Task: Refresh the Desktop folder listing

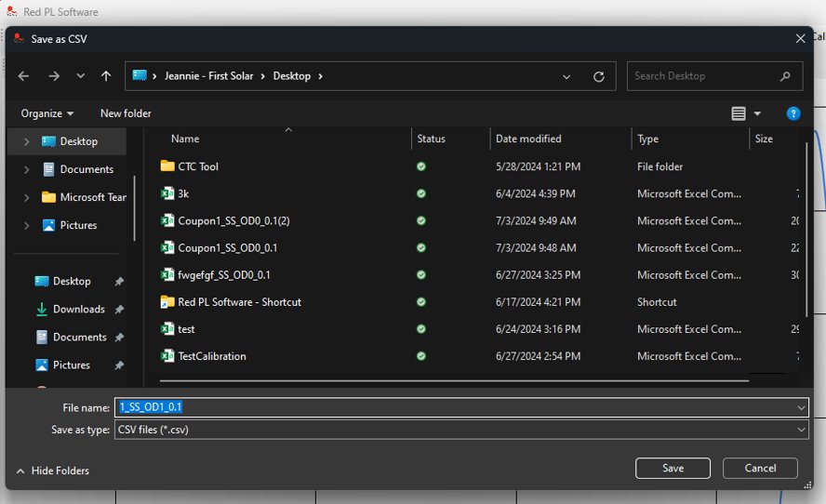Action: point(598,76)
